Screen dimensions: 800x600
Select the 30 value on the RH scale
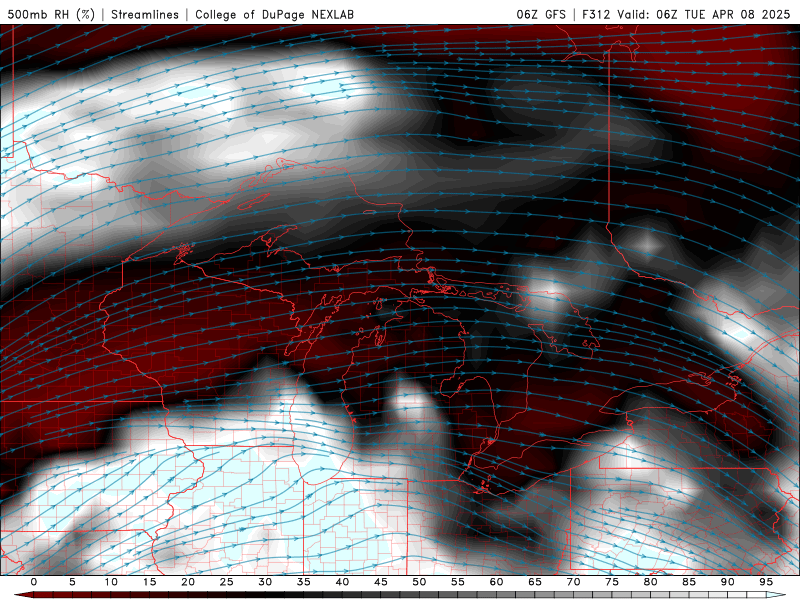click(265, 582)
